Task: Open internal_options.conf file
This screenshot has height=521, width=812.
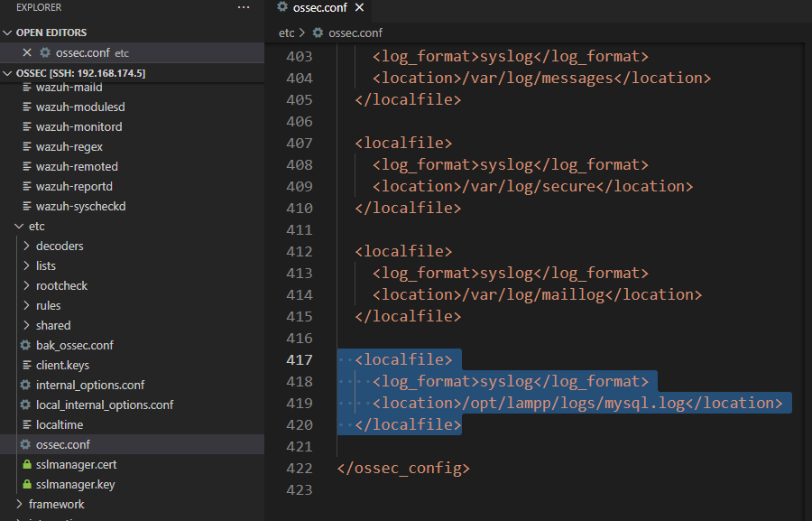Action: point(90,386)
